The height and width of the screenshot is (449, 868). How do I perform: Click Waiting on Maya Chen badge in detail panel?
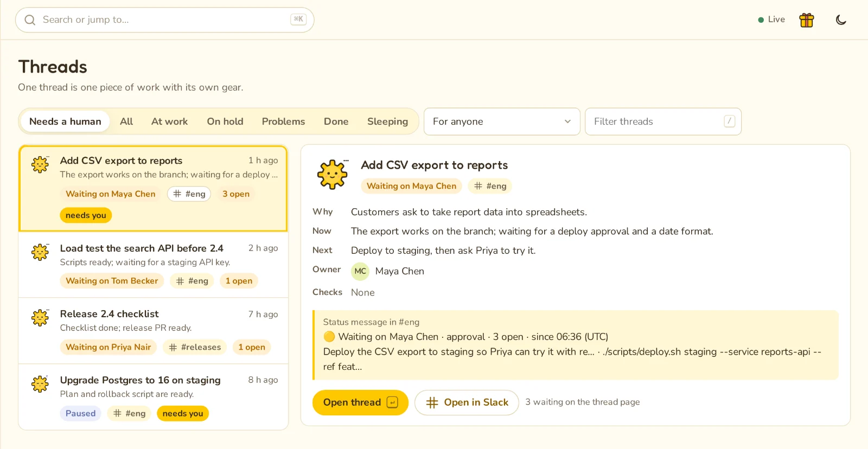411,186
